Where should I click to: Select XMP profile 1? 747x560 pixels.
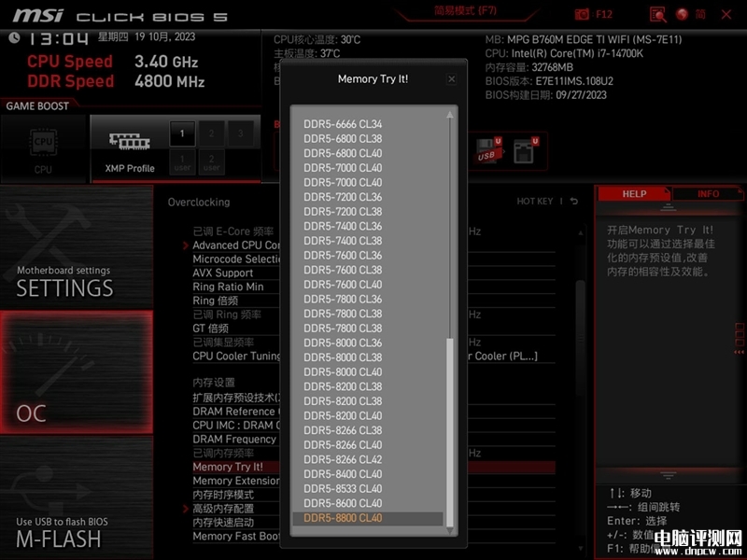point(182,133)
